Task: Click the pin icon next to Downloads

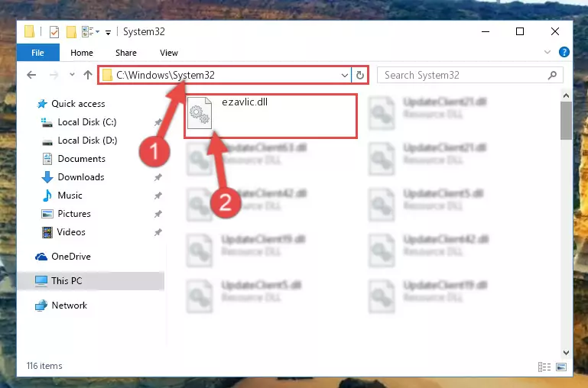Action: click(x=158, y=177)
